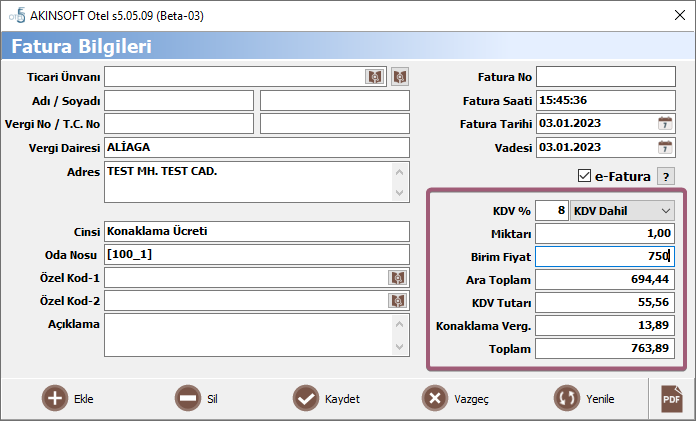Screen dimensions: 696x421
Task: Save invoice with Kaydet button
Action: point(326,398)
